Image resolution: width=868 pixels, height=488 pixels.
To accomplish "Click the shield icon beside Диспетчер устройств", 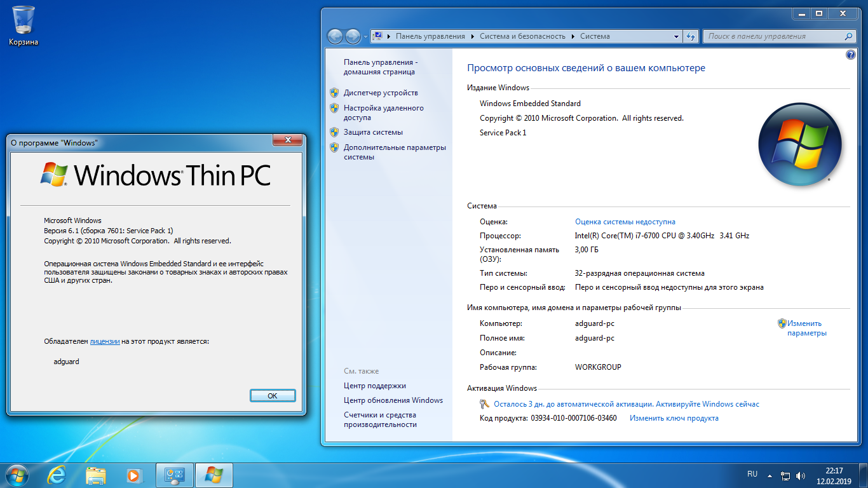I will pyautogui.click(x=334, y=93).
